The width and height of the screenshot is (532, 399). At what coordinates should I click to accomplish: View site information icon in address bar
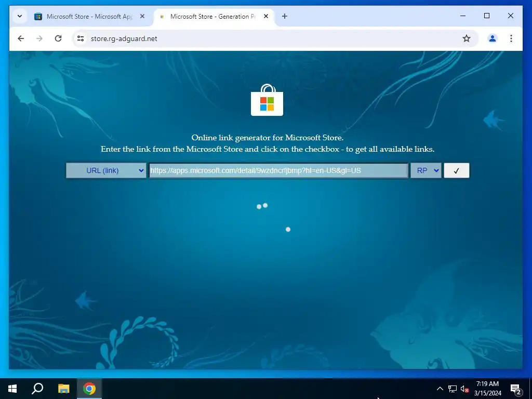81,38
